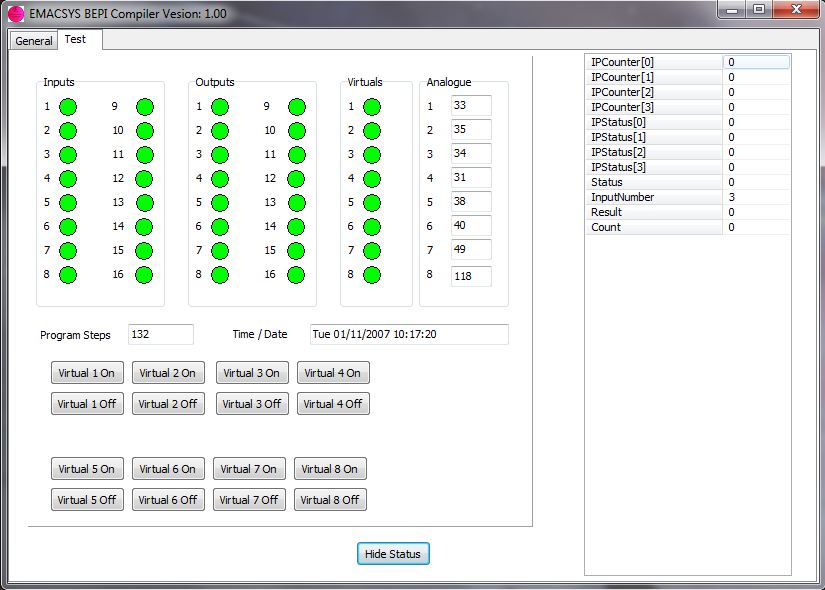Click the Input 1 green LED indicator
Image resolution: width=825 pixels, height=590 pixels.
point(68,107)
